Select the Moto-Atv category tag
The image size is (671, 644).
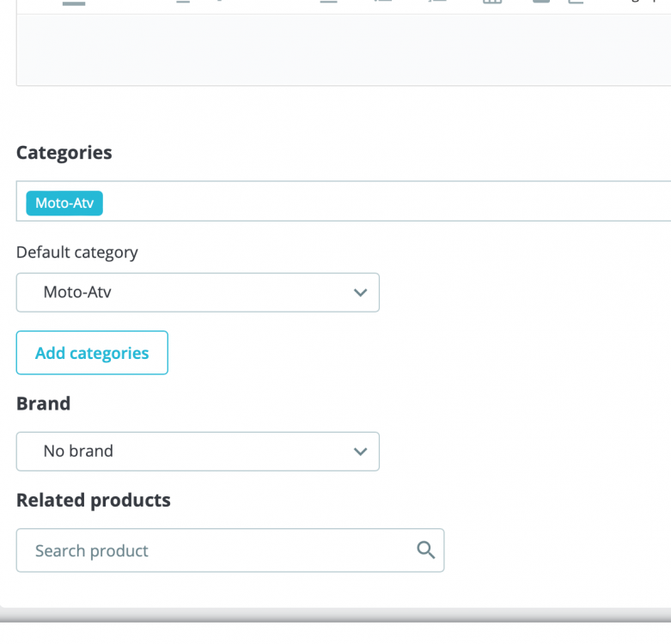[64, 204]
